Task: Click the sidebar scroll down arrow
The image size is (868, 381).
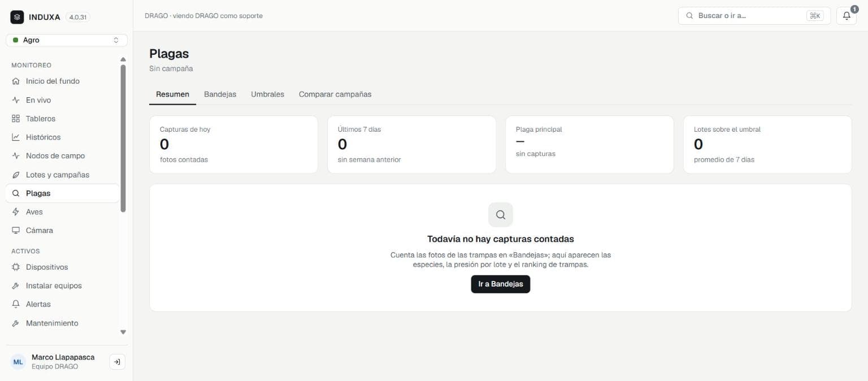Action: click(x=123, y=332)
